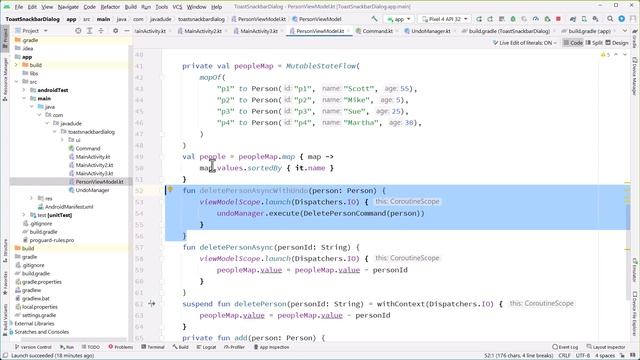Click the UTF-8 encoding in status bar
This screenshot has width=640, height=360.
coord(583,356)
